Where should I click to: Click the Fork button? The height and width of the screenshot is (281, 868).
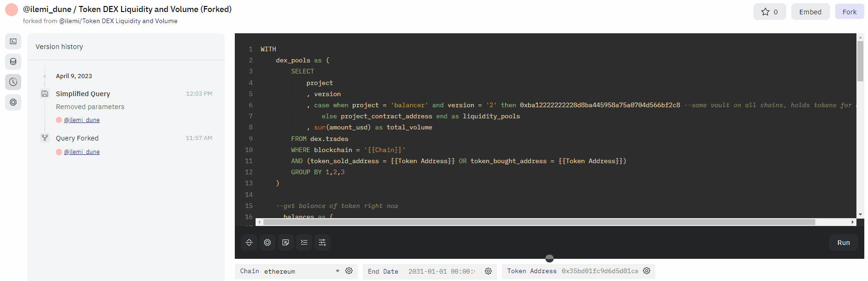click(x=850, y=12)
